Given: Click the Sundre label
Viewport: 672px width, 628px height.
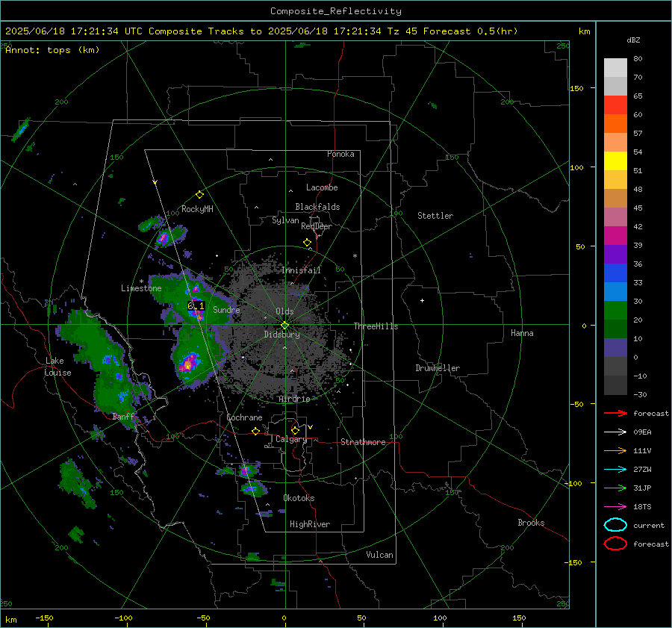Looking at the screenshot, I should (x=226, y=309).
